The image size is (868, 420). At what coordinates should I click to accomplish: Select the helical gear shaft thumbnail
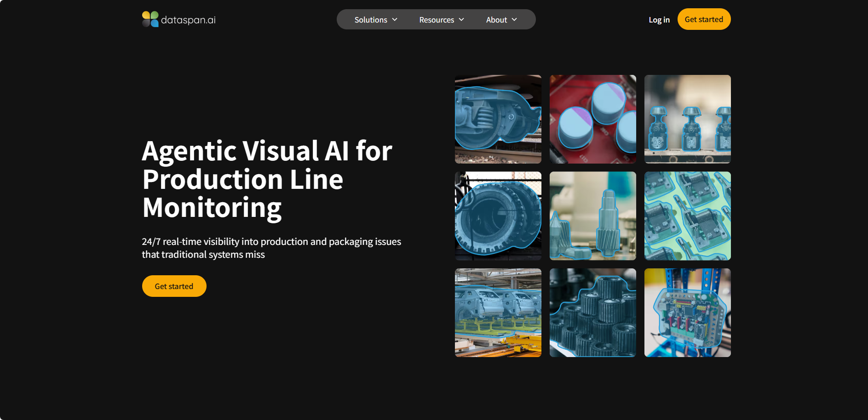coord(593,216)
